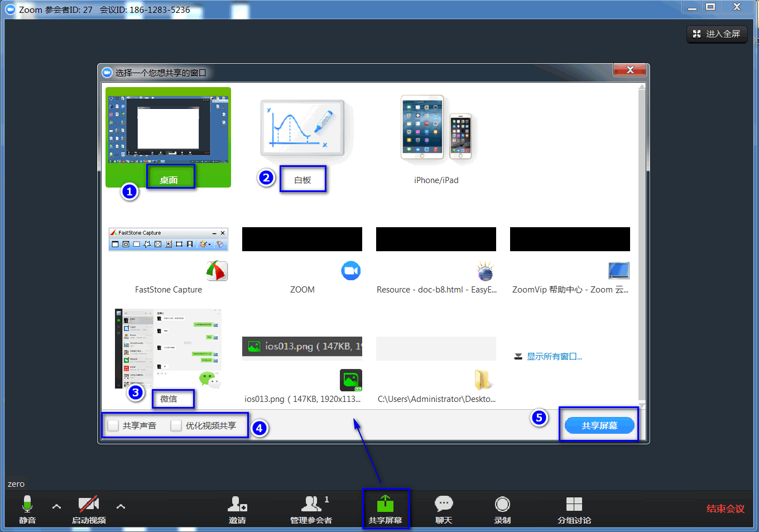This screenshot has width=759, height=532.
Task: Mute the microphone in the toolbar
Action: [27, 504]
